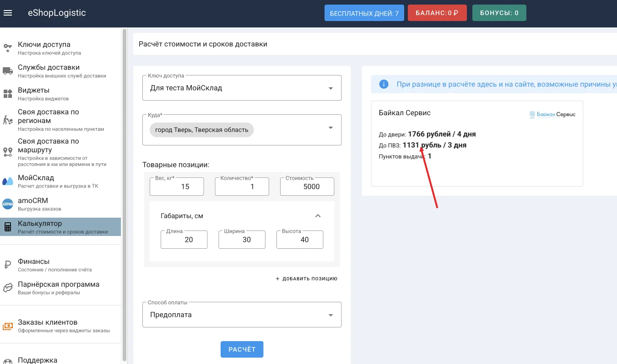Go to Службы доставки settings
The image size is (617, 364).
[60, 71]
